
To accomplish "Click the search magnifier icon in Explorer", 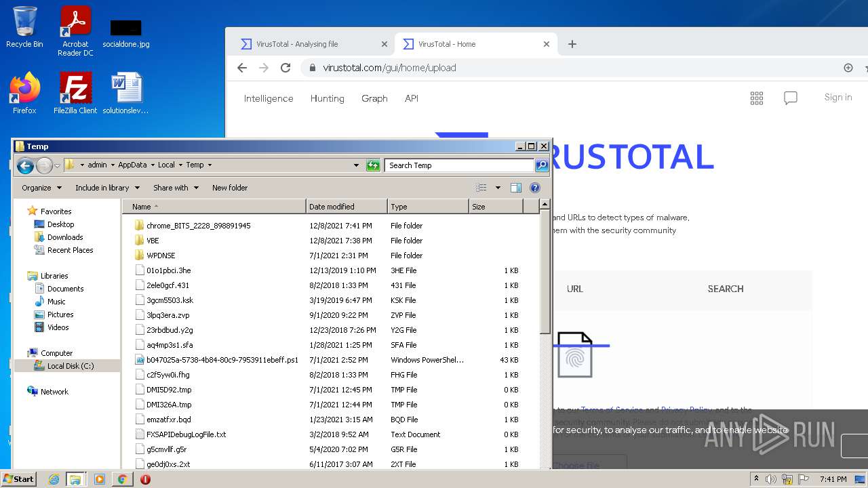I will tap(541, 165).
